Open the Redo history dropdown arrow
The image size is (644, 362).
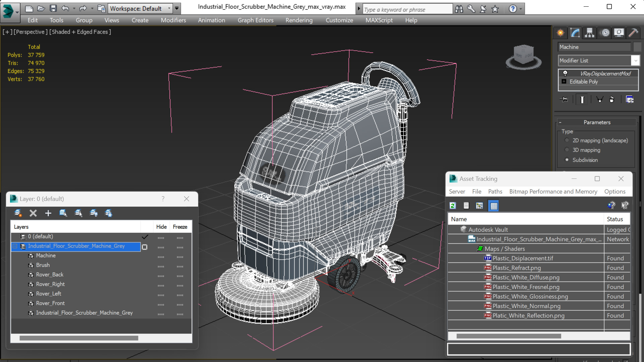coord(92,8)
